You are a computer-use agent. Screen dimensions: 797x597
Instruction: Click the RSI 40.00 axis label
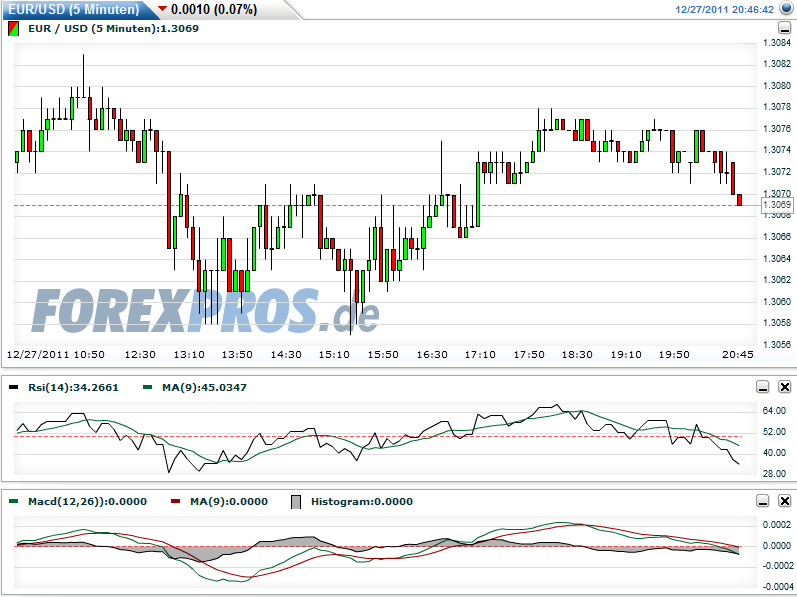click(x=774, y=453)
